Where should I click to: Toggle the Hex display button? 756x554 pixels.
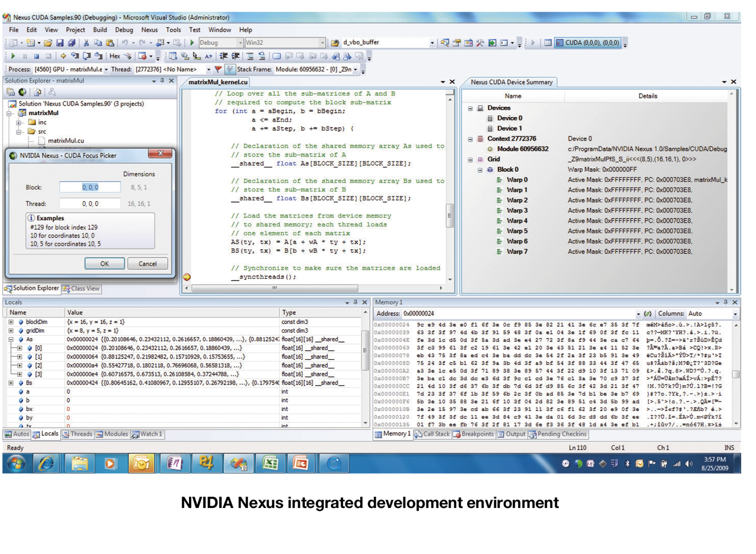pos(115,57)
